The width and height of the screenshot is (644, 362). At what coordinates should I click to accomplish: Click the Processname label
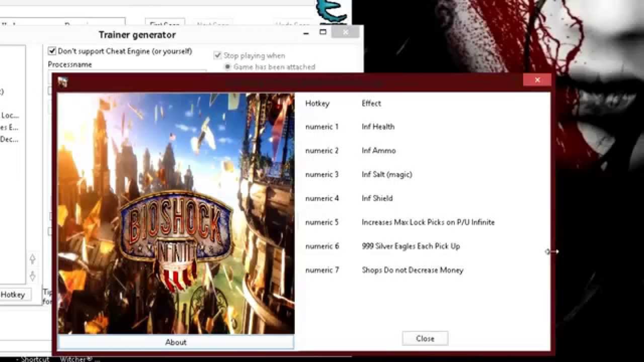(70, 64)
